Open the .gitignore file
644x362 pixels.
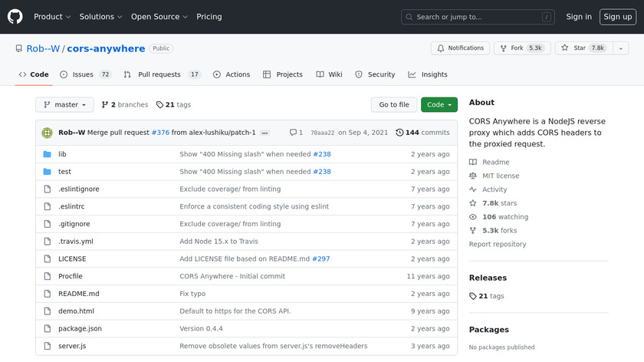tap(74, 224)
